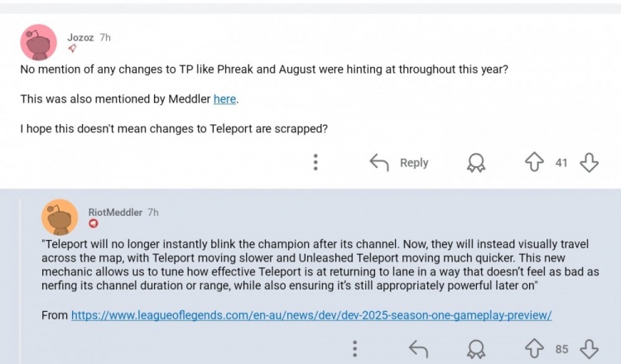Open more options on Jozoz's comment
Viewport: 621px width, 364px height.
(315, 162)
